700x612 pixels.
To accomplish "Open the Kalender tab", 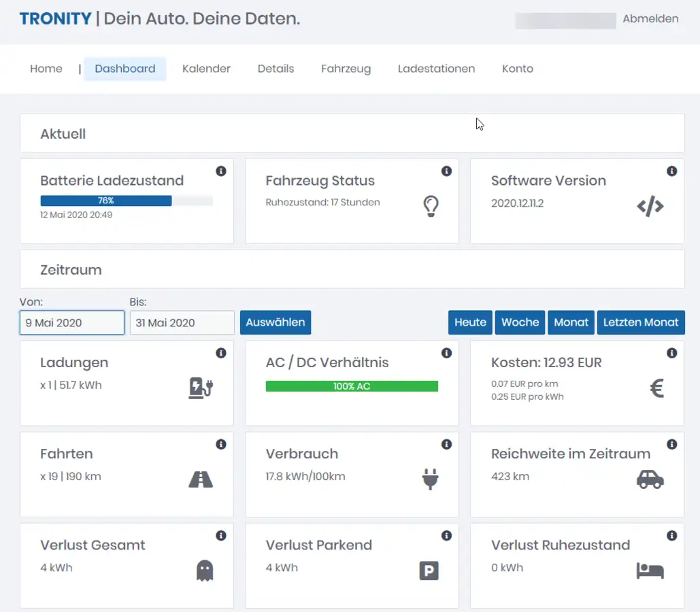I will (x=206, y=69).
